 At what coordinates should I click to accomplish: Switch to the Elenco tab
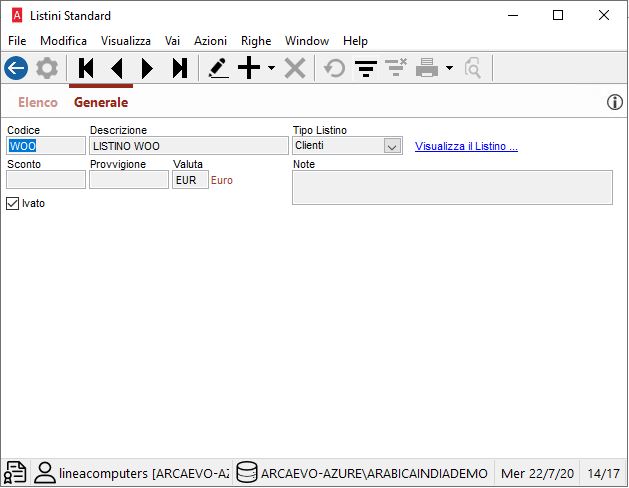tap(38, 102)
